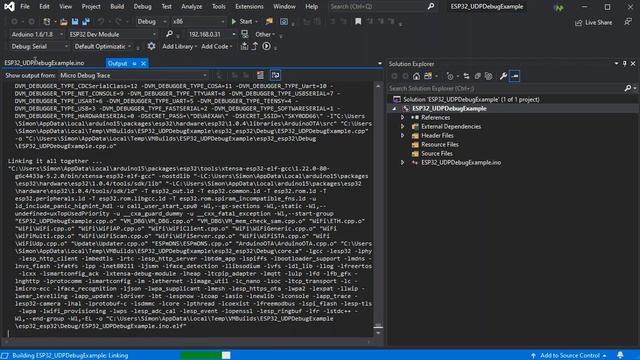Open the Show output from dropdown
This screenshot has height=360, width=640.
pos(133,75)
